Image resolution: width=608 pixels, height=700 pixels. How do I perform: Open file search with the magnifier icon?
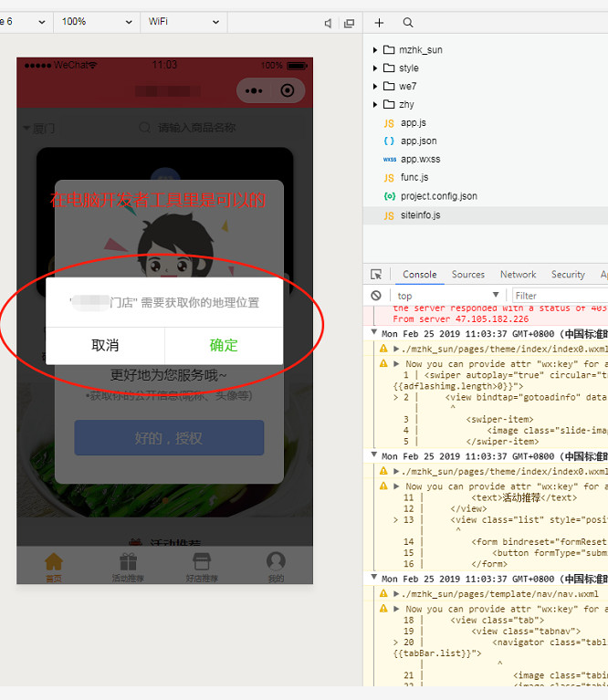407,23
